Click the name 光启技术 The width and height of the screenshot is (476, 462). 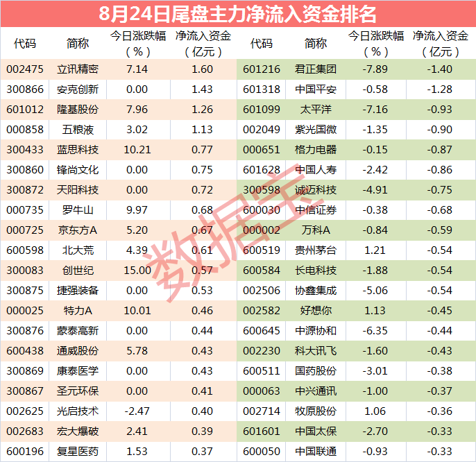(x=78, y=411)
